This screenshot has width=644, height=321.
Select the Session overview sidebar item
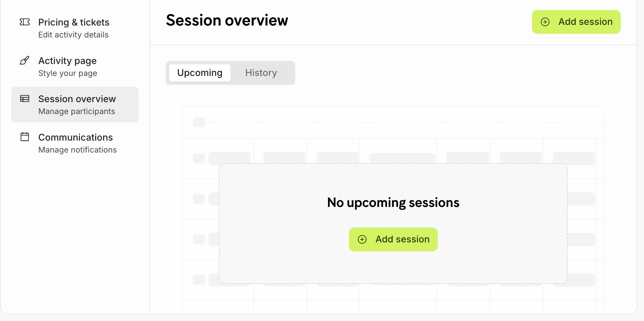tap(77, 99)
